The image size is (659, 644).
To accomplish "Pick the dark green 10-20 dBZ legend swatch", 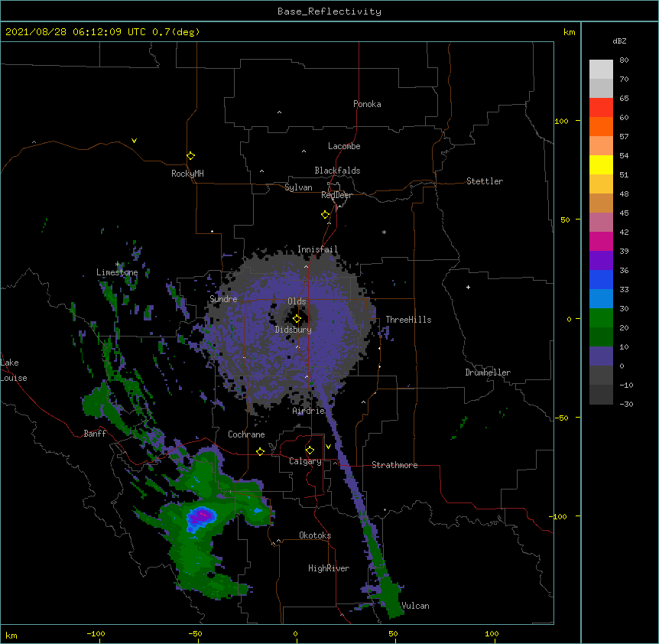I will [x=601, y=337].
